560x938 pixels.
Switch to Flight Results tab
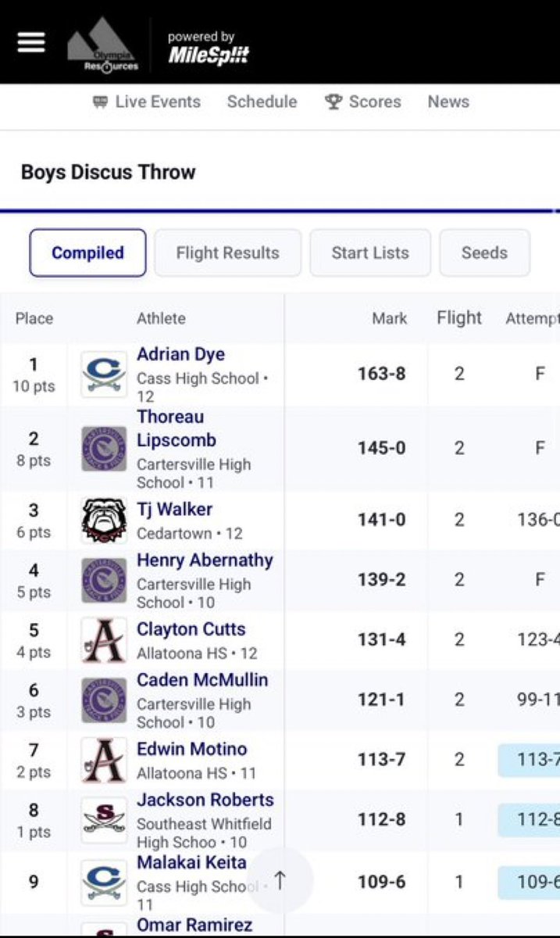point(227,252)
